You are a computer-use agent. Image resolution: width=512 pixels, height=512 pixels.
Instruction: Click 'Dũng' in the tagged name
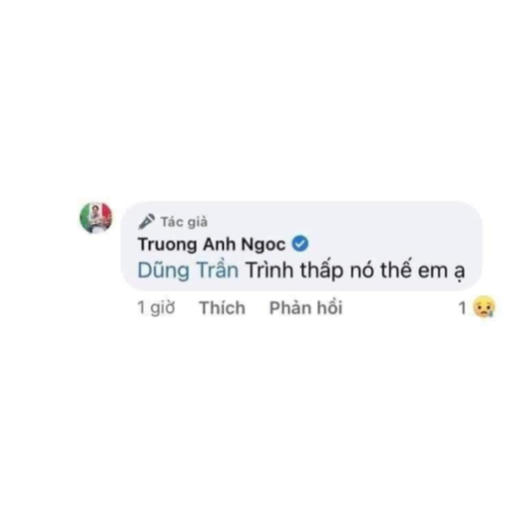(x=163, y=270)
